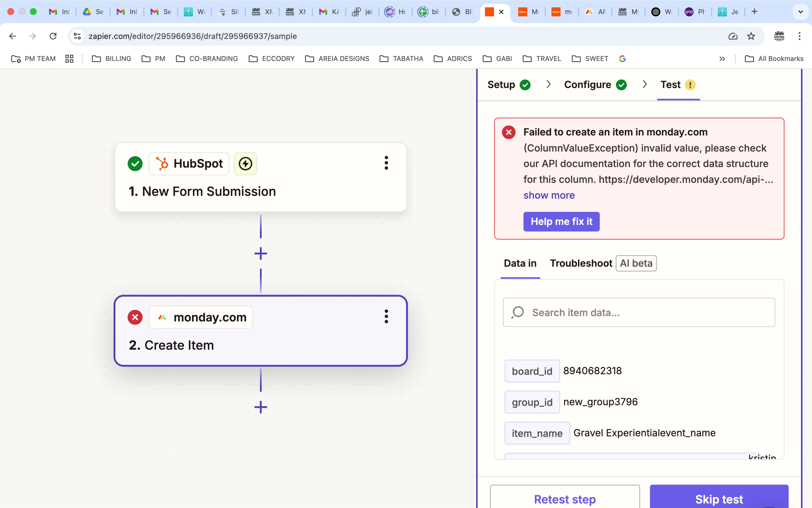Click the green check on HubSpot step

point(135,164)
